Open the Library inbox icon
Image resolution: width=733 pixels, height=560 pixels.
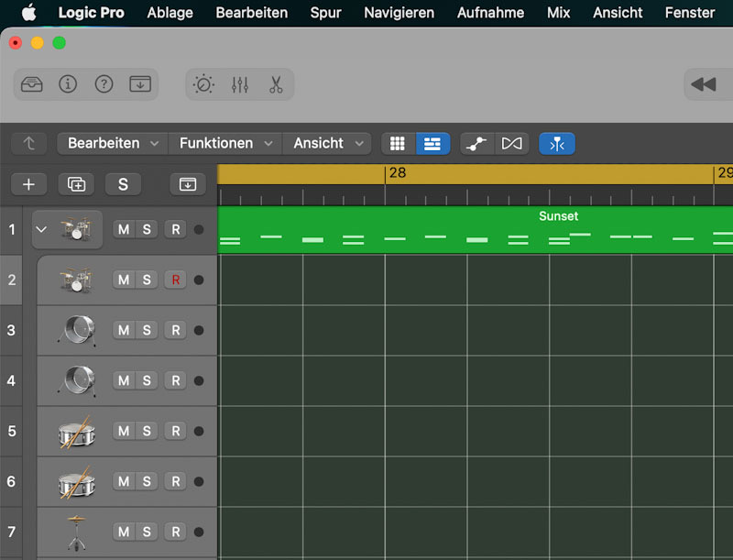[32, 84]
